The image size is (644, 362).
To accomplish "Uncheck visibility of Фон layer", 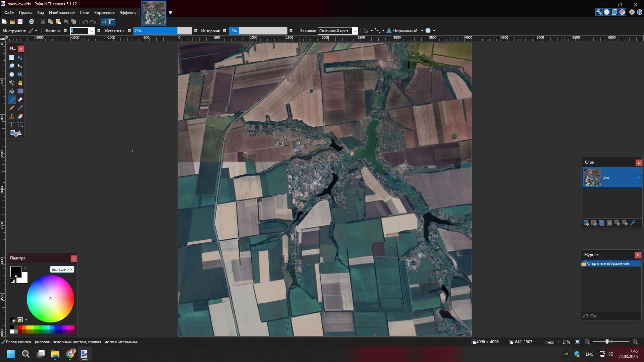I will 638,178.
